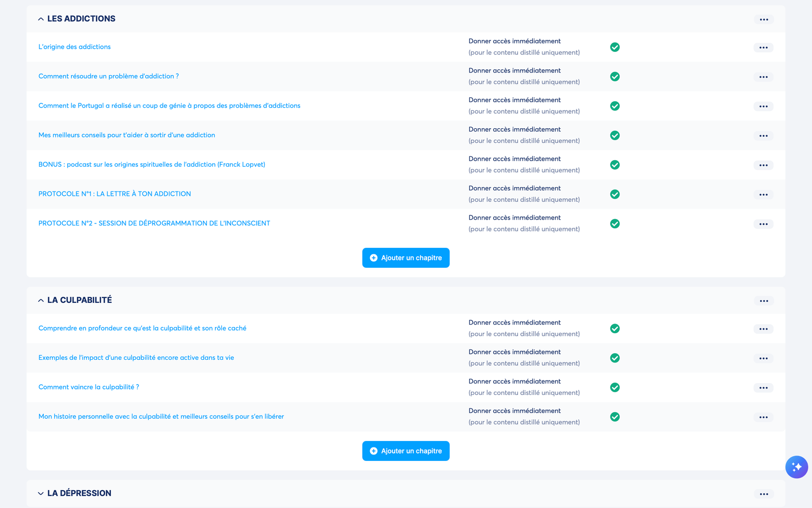Collapse the LA CULPABILITÉ section

[x=41, y=300]
